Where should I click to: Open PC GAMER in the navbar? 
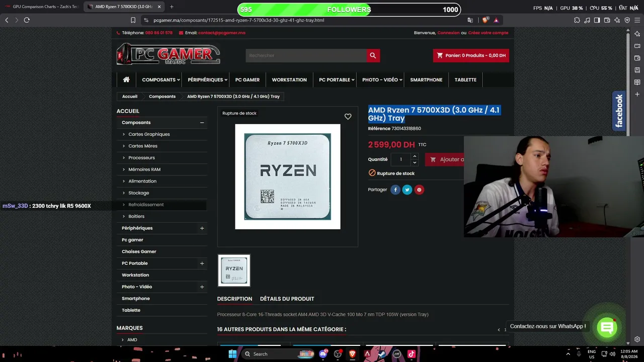coord(248,79)
